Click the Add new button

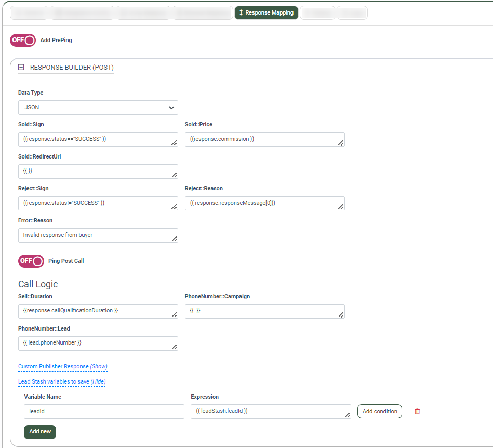pyautogui.click(x=40, y=432)
